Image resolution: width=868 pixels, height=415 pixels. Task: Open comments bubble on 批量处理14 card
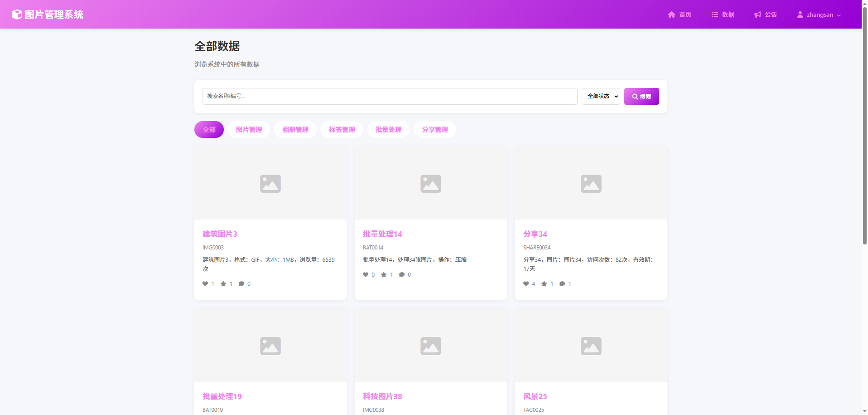(402, 275)
